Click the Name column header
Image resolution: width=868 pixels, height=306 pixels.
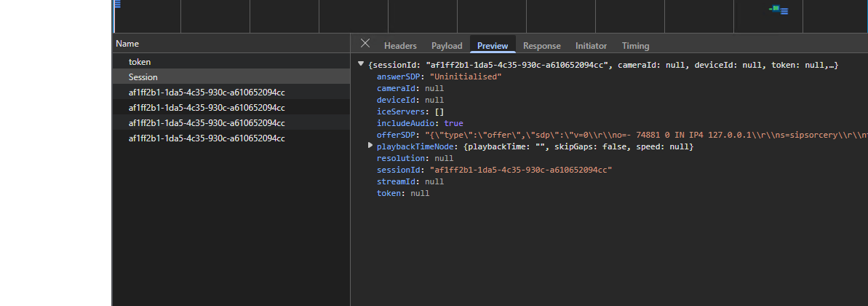pyautogui.click(x=127, y=44)
